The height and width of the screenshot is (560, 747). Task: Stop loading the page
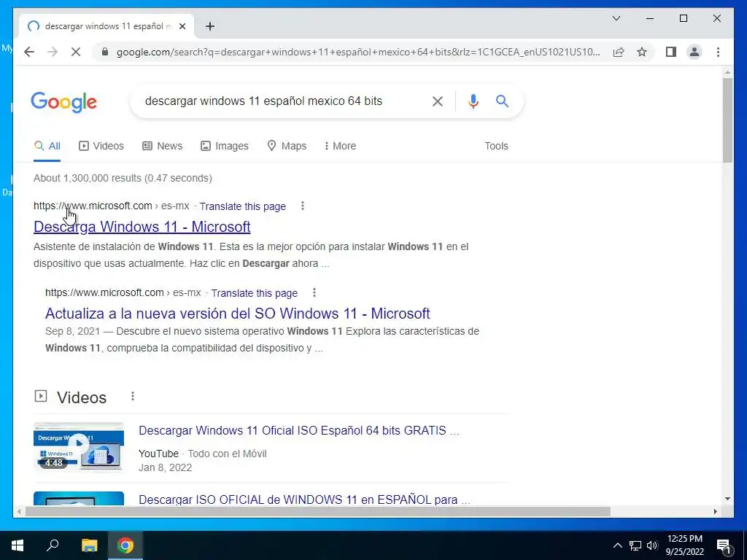click(76, 52)
